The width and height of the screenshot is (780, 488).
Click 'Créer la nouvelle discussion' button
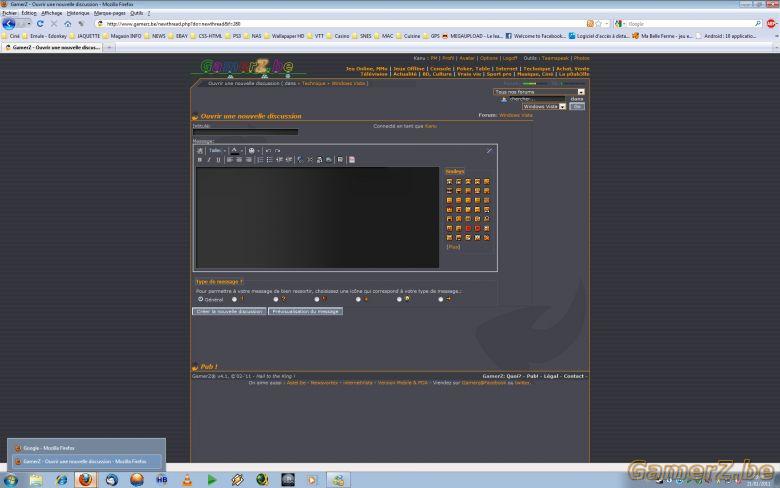click(x=229, y=311)
